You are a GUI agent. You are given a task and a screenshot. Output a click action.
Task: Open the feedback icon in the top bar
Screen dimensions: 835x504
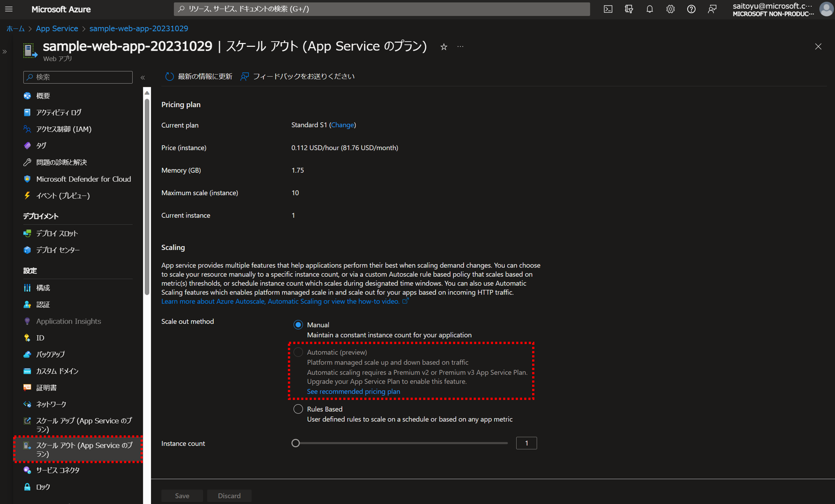click(x=712, y=9)
